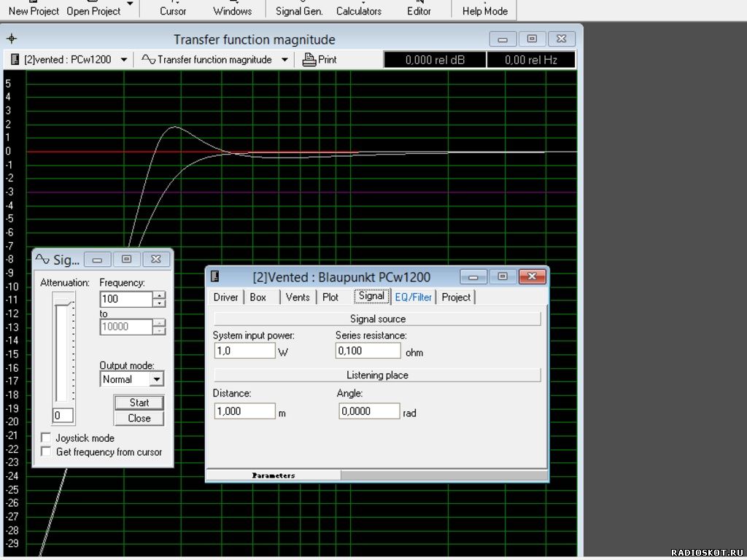Click the speaker icon in the Vented window title

215,276
